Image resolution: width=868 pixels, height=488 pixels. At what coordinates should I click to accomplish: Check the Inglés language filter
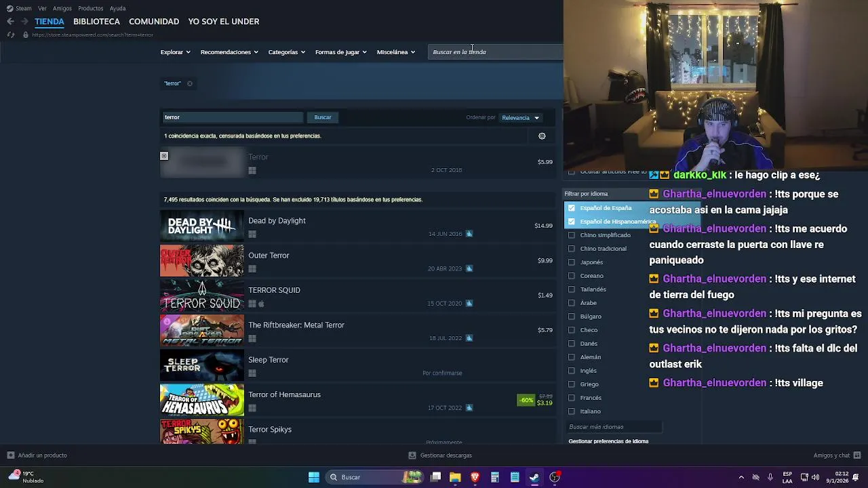point(572,371)
